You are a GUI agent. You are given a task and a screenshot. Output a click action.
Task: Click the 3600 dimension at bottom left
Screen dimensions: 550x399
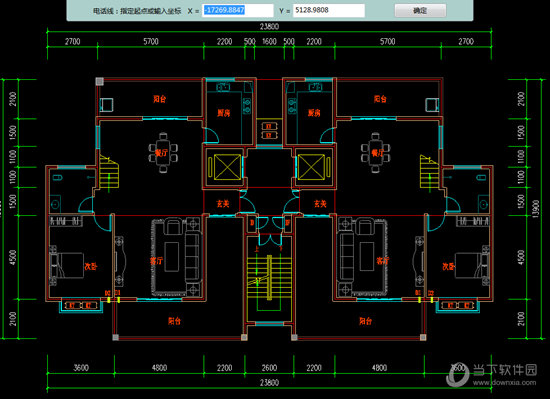[81, 368]
